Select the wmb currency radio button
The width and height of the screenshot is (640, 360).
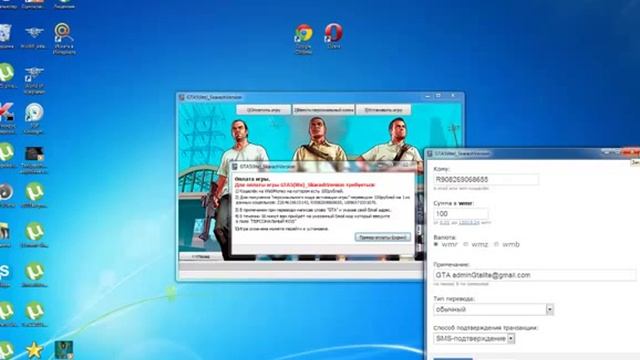pos(496,244)
